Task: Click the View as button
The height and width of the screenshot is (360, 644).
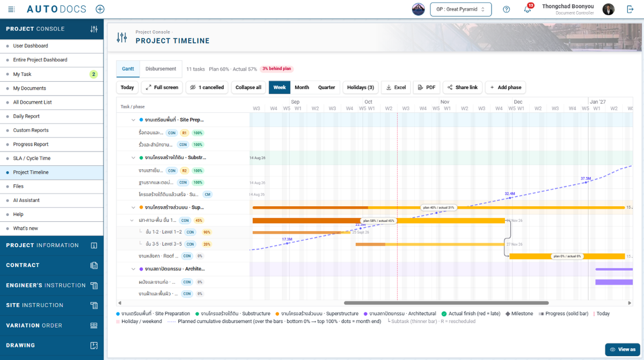Action: (623, 349)
